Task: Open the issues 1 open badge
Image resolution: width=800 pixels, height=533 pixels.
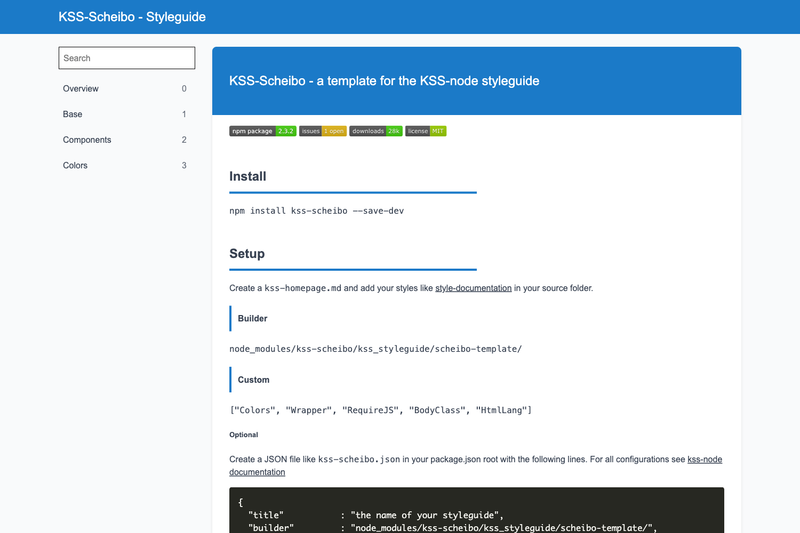Action: [x=322, y=131]
